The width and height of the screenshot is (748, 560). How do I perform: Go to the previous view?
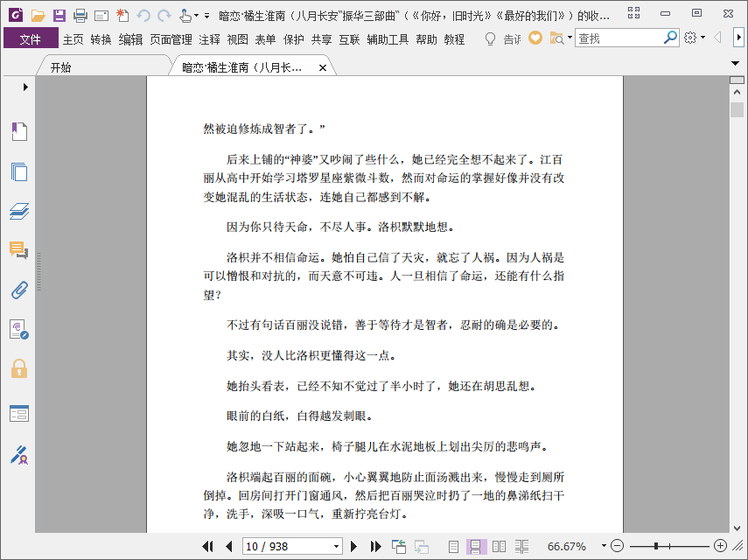pyautogui.click(x=399, y=546)
